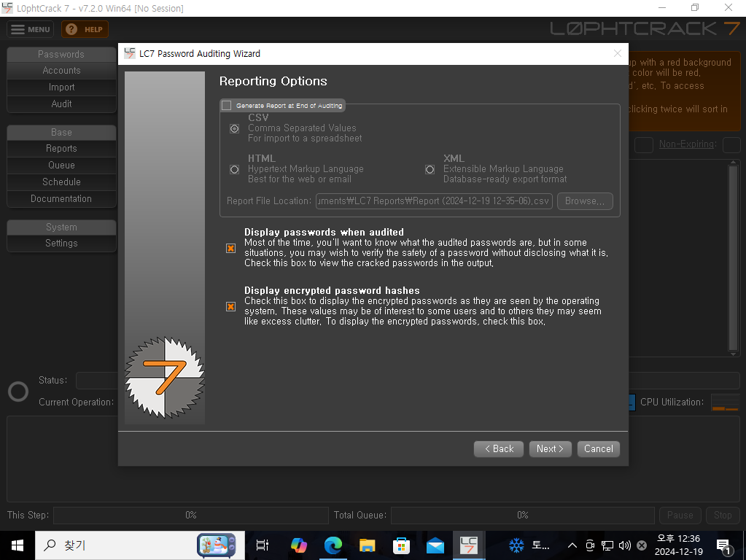The height and width of the screenshot is (560, 746).
Task: Open the notification center icon
Action: coord(723,546)
